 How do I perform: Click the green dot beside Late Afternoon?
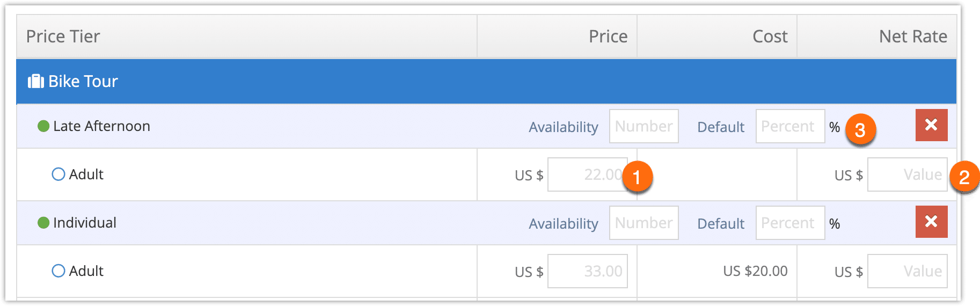tap(43, 126)
